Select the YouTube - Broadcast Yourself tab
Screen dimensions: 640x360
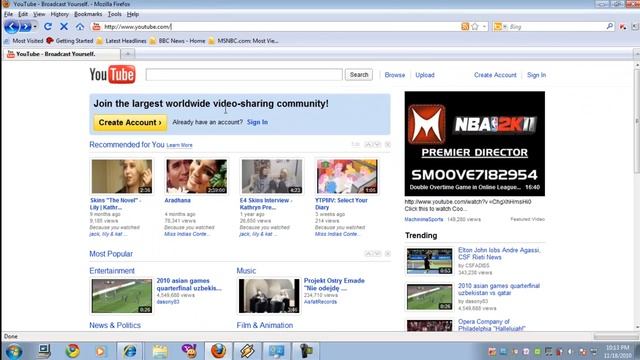tap(62, 54)
